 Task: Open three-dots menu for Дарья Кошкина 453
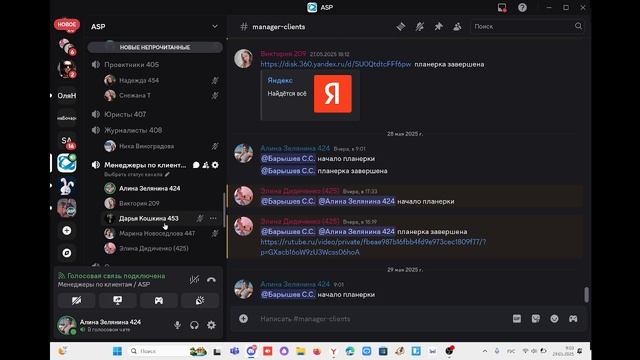pyautogui.click(x=213, y=218)
